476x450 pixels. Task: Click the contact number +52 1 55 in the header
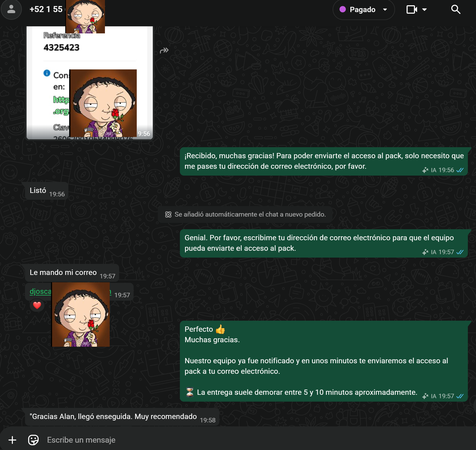[x=46, y=9]
